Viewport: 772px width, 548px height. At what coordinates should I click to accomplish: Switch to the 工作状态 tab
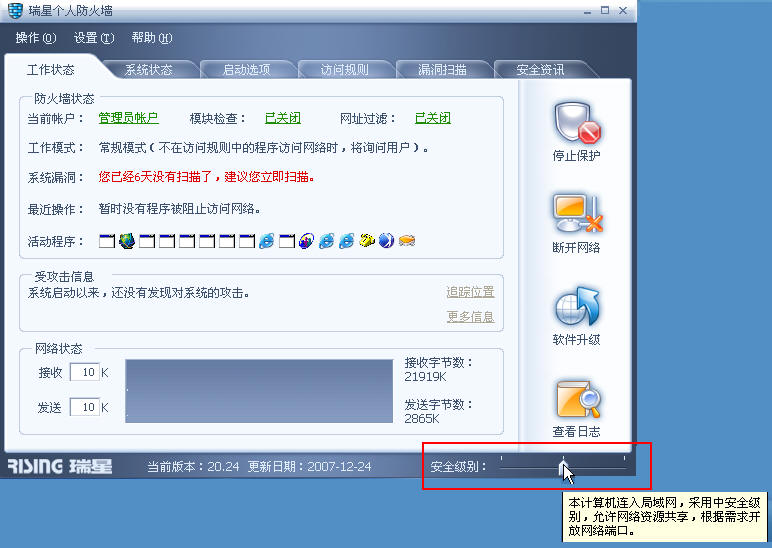50,69
